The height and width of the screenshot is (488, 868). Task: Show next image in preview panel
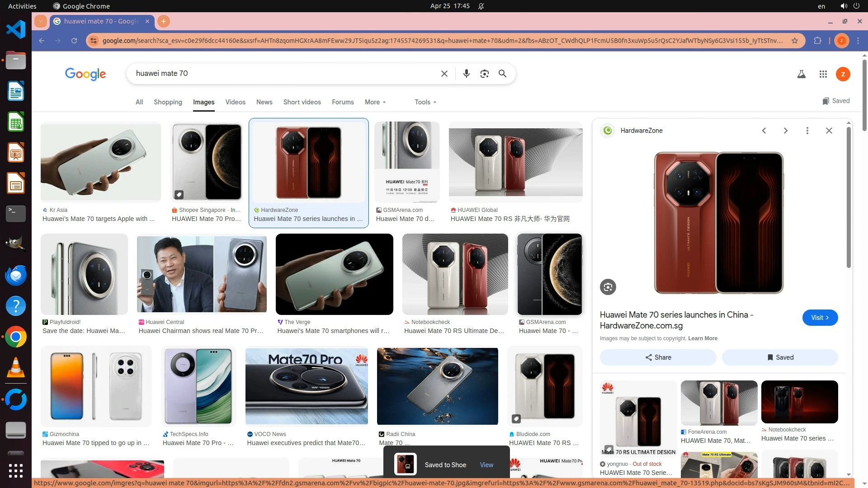point(785,131)
